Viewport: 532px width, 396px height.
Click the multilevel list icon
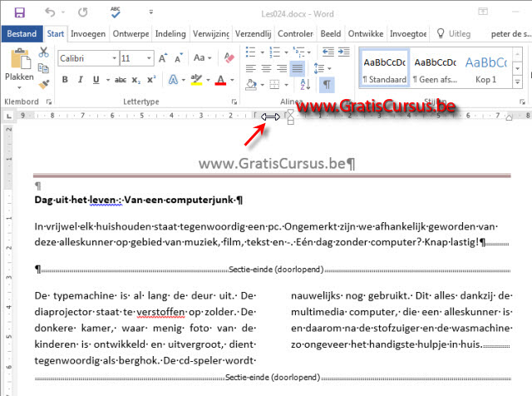click(x=298, y=52)
